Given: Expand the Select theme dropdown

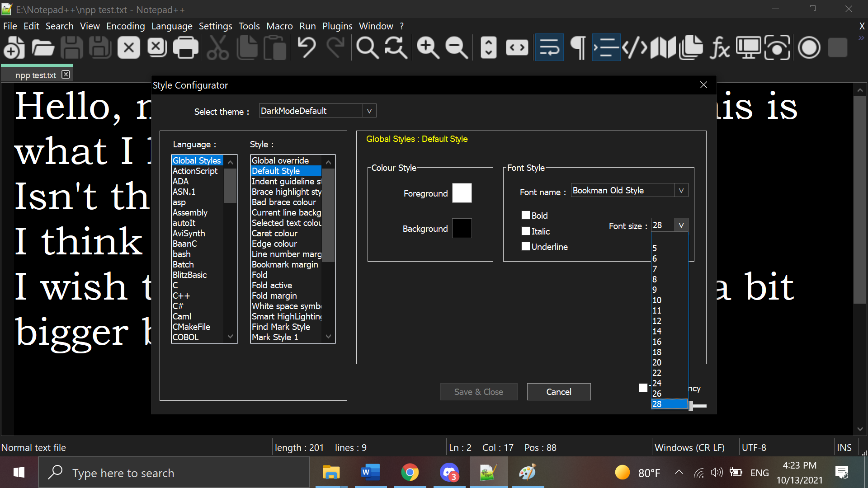Looking at the screenshot, I should tap(370, 111).
